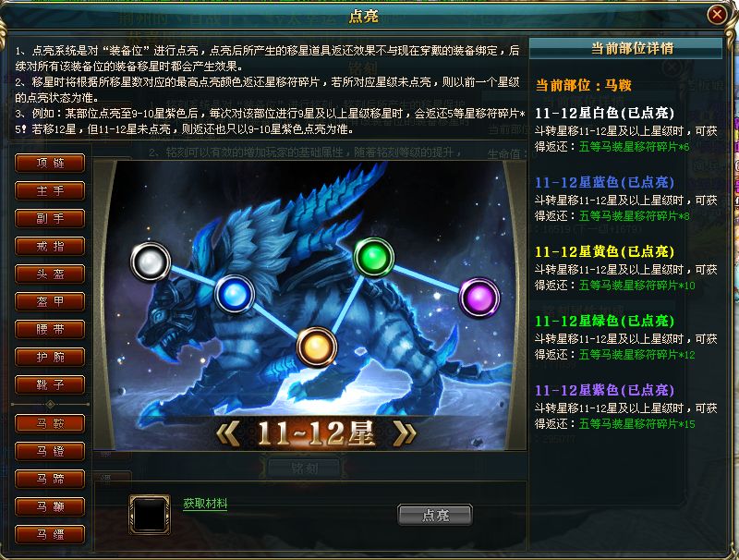Select the white star orb

151,262
